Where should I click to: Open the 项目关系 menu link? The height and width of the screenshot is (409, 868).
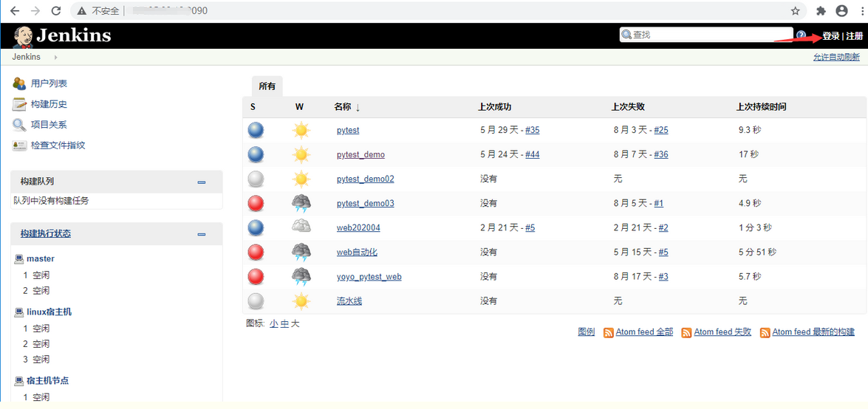click(x=49, y=125)
